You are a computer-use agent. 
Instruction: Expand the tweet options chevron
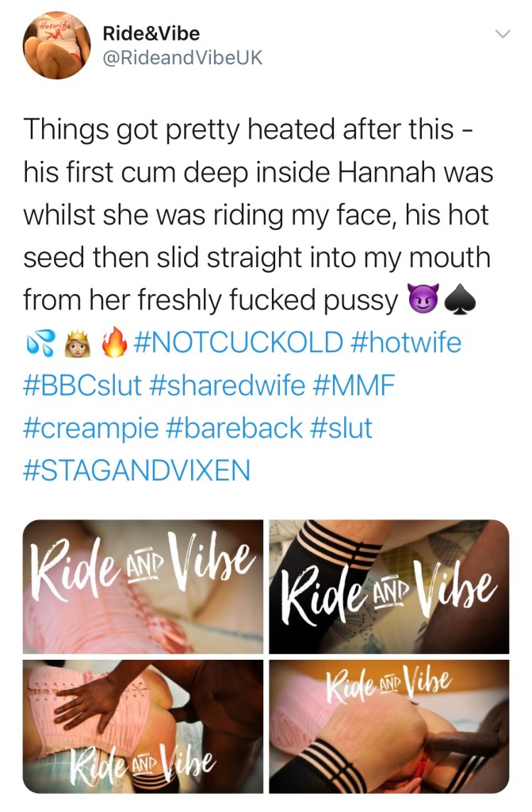[503, 34]
